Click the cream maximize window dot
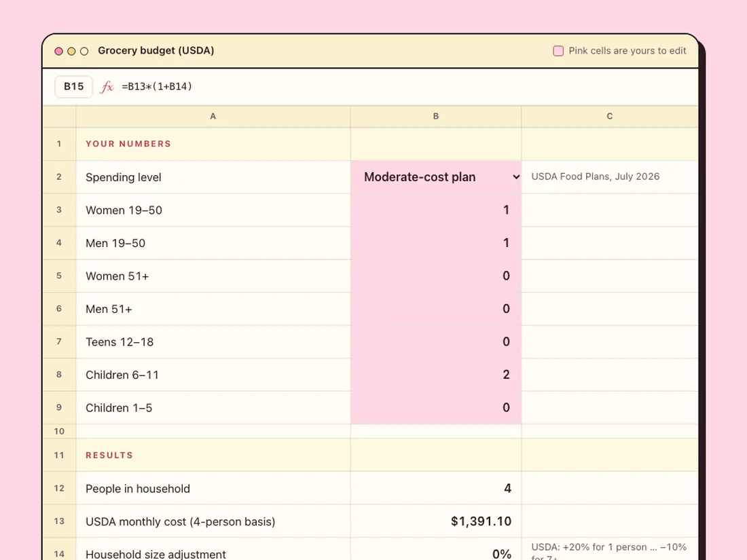This screenshot has height=560, width=747. (84, 52)
